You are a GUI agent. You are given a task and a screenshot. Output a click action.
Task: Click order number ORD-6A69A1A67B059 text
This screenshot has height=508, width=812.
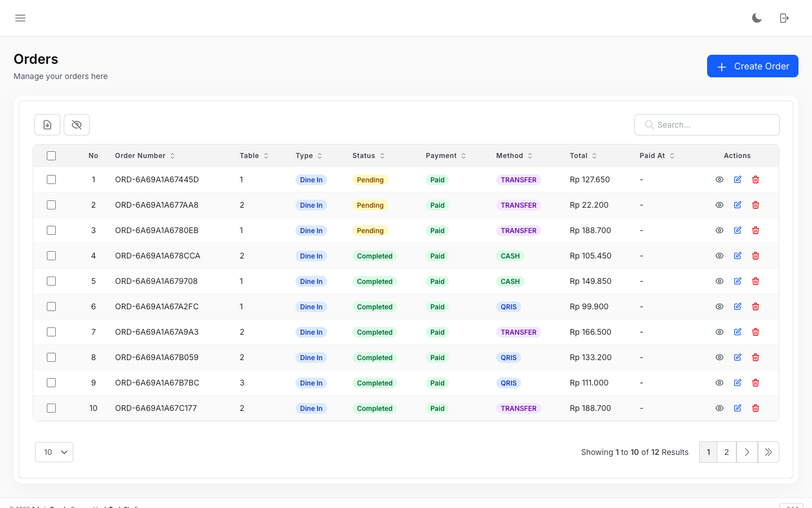(x=157, y=357)
